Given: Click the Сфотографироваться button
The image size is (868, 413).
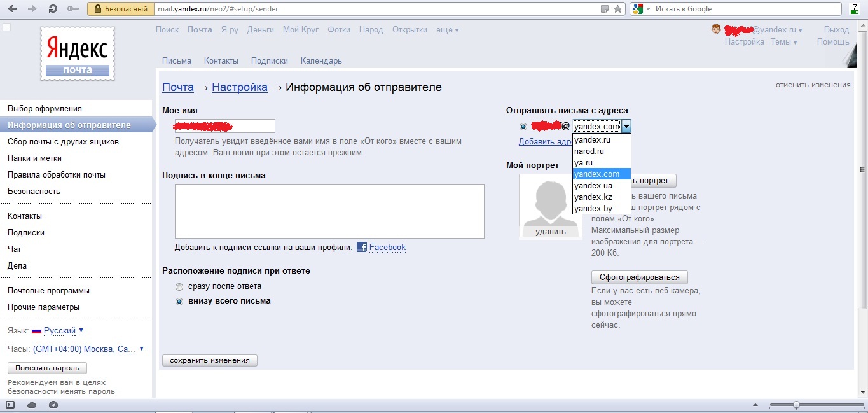Looking at the screenshot, I should tap(640, 277).
